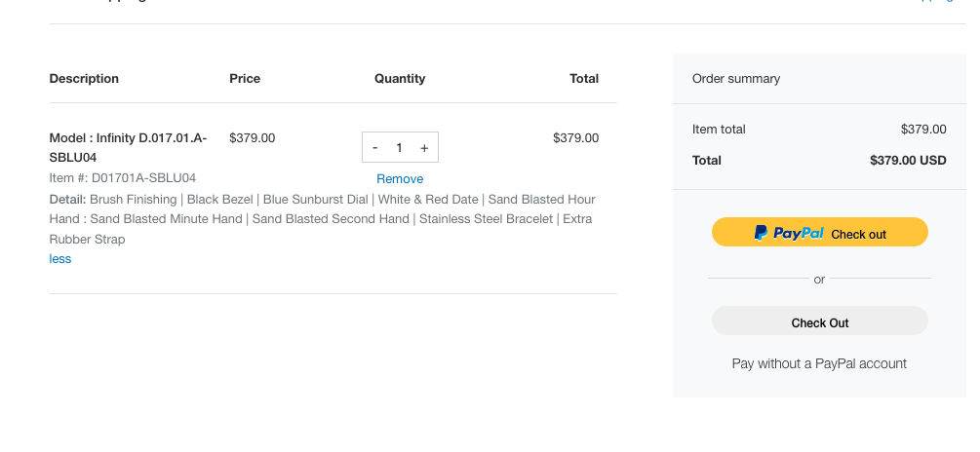Click the quantity input field showing 1
The width and height of the screenshot is (980, 452).
[x=399, y=148]
